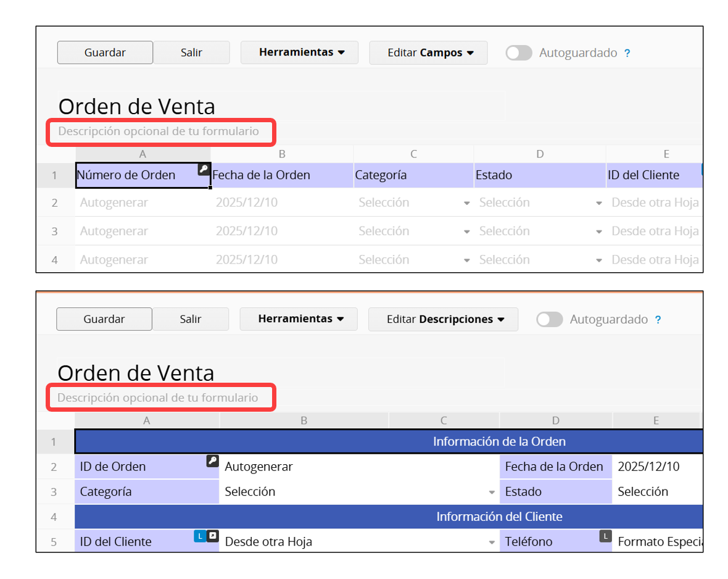
Task: Expand the Desde otra Hoja dropdown arrow in row 5
Action: tap(492, 542)
